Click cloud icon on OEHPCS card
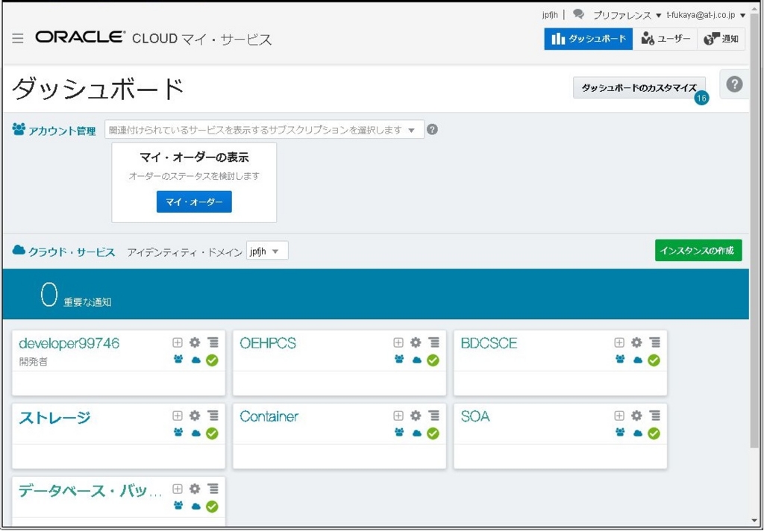Viewport: 764px width, 532px height. pos(416,360)
